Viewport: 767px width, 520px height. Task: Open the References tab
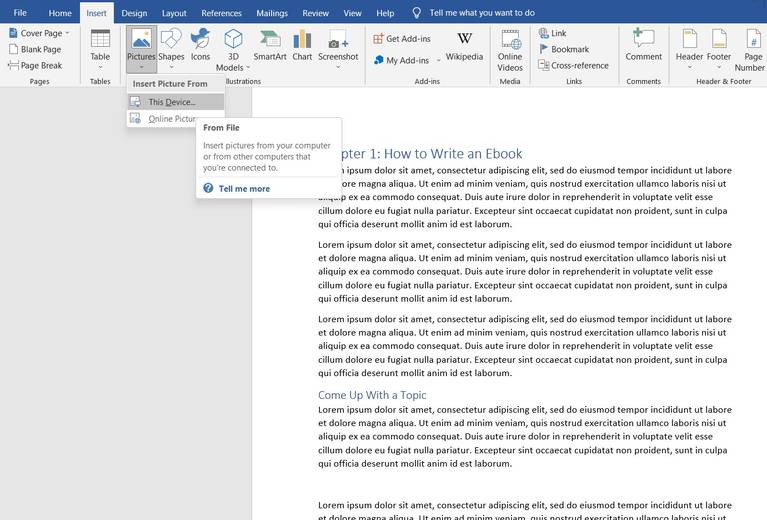[221, 13]
